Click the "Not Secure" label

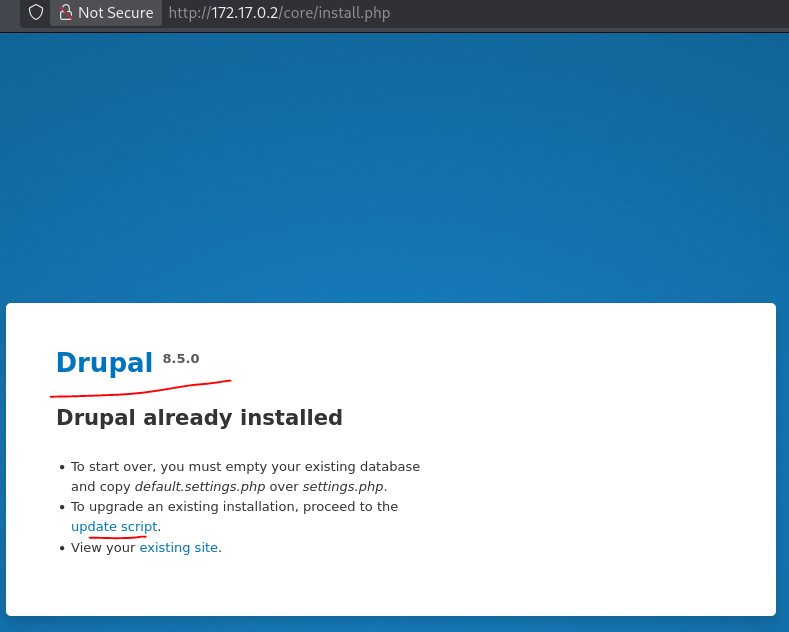point(115,13)
